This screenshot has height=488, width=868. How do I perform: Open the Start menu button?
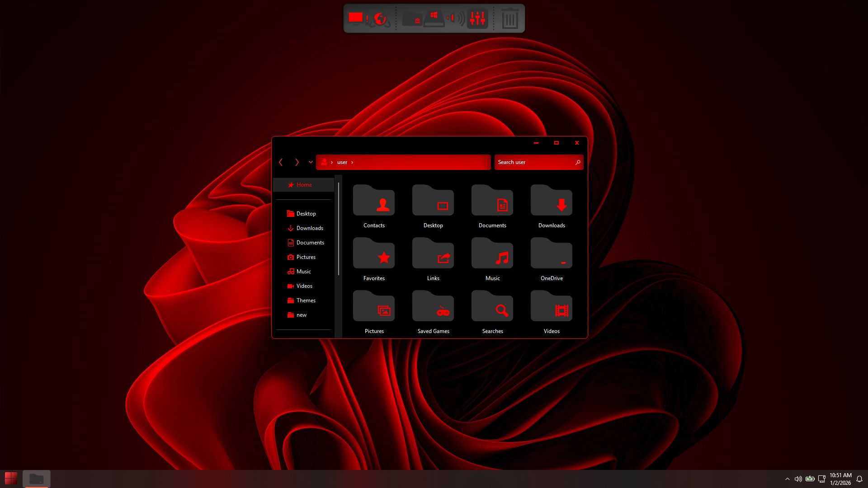click(x=11, y=479)
